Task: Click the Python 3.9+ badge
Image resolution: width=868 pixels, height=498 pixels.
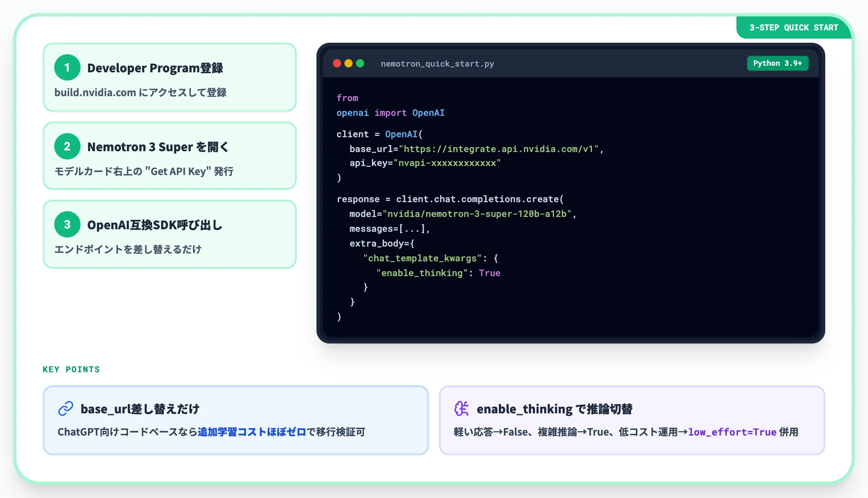Action: point(778,63)
